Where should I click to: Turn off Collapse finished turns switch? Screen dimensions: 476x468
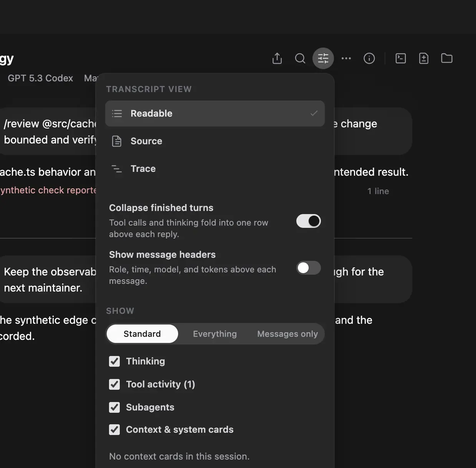tap(309, 221)
